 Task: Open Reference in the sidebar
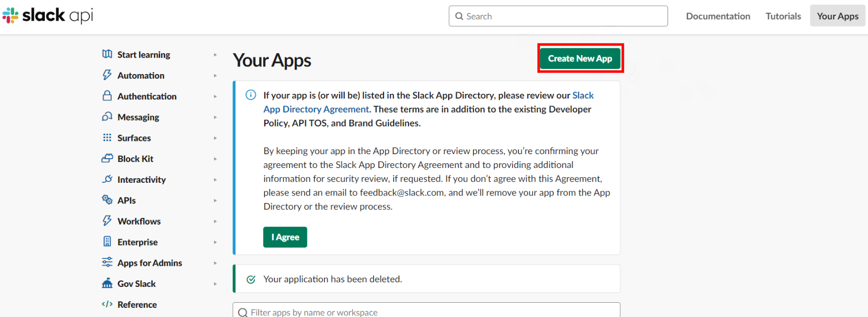pos(137,305)
